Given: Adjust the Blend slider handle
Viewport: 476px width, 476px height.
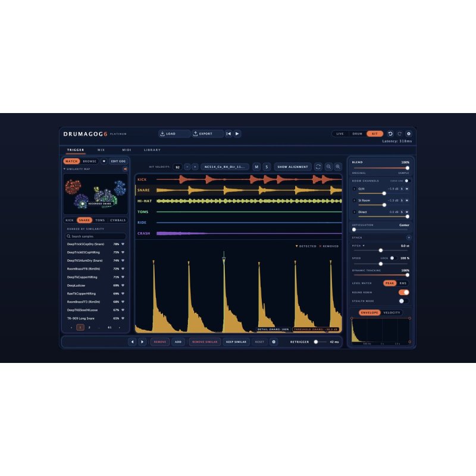Looking at the screenshot, I should click(408, 168).
